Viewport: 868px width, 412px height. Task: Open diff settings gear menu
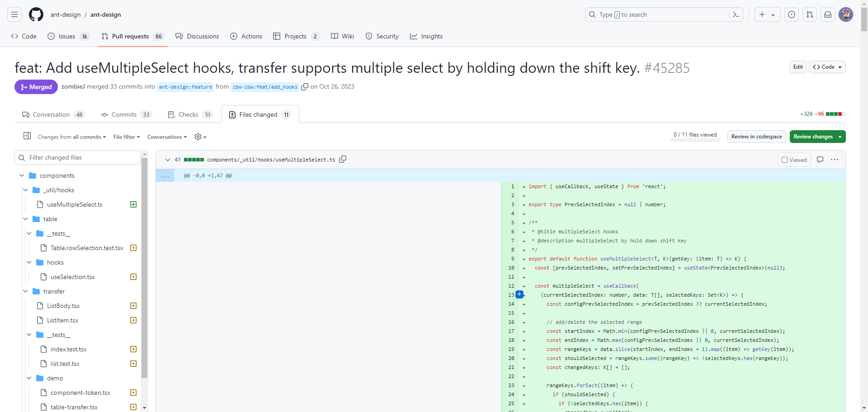tap(200, 137)
